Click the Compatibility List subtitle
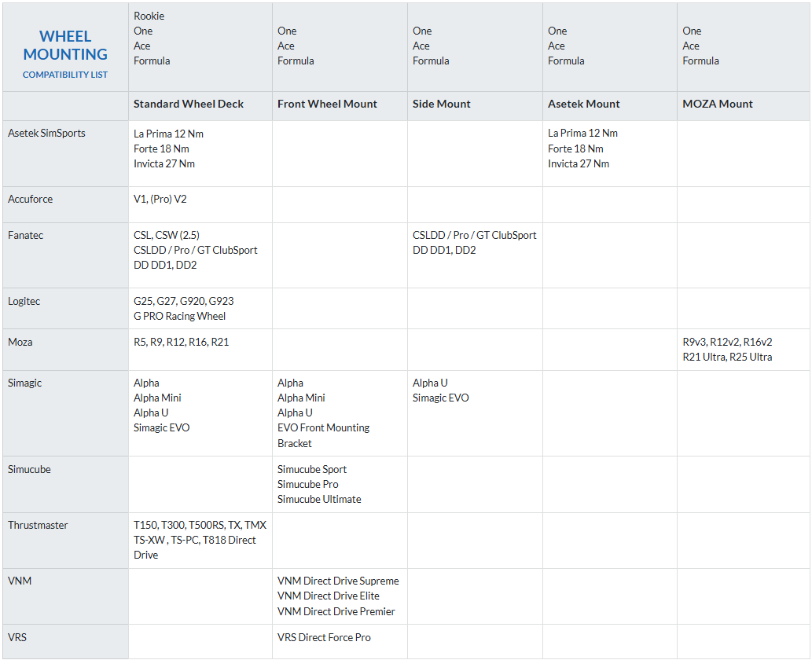The height and width of the screenshot is (660, 812). tap(65, 75)
